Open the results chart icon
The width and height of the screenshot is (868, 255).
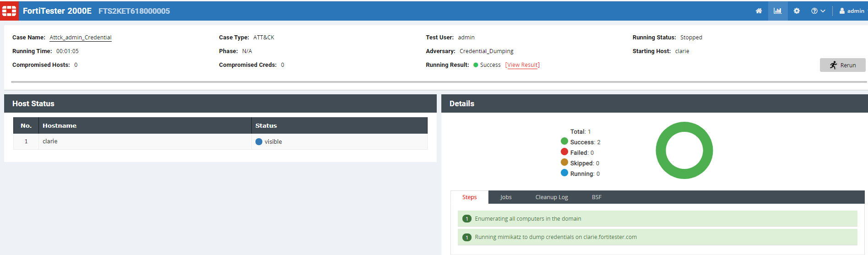777,11
